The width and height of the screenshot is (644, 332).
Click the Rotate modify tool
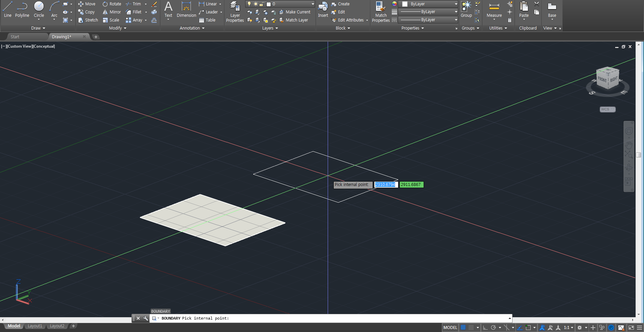click(112, 4)
